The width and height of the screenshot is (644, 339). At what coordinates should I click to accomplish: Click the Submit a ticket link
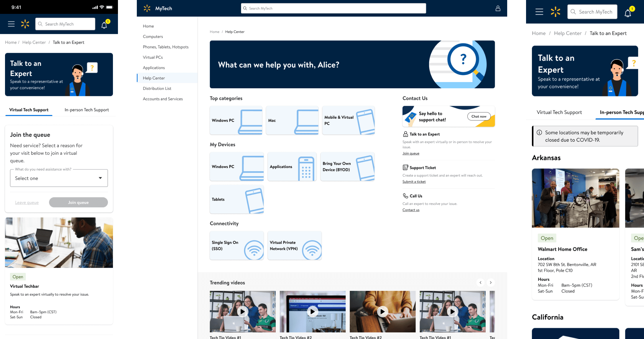[414, 182]
